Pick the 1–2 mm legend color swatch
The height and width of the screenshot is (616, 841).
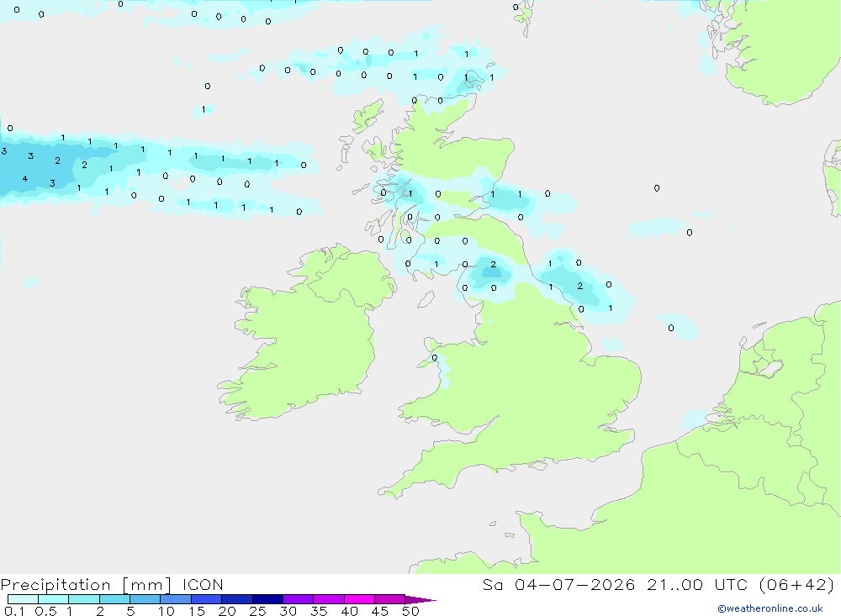tap(84, 599)
